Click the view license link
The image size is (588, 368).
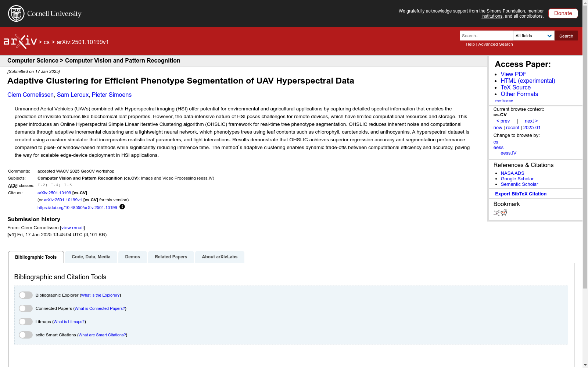(x=503, y=100)
